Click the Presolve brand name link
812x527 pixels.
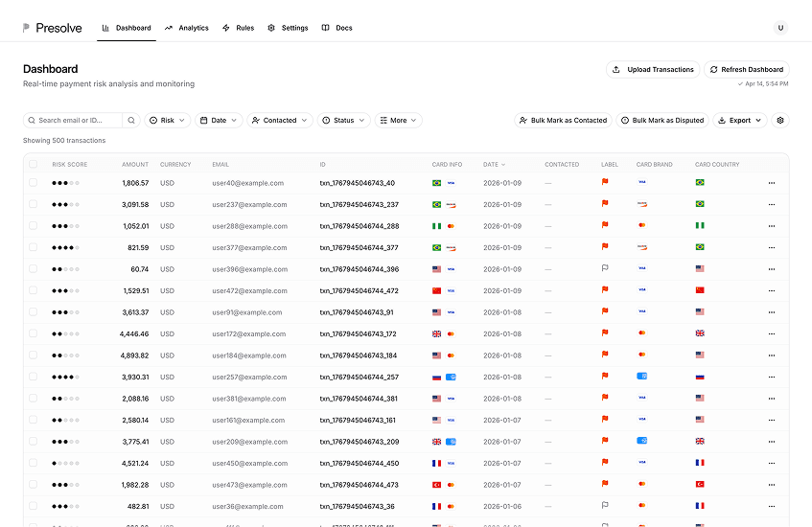pyautogui.click(x=58, y=28)
